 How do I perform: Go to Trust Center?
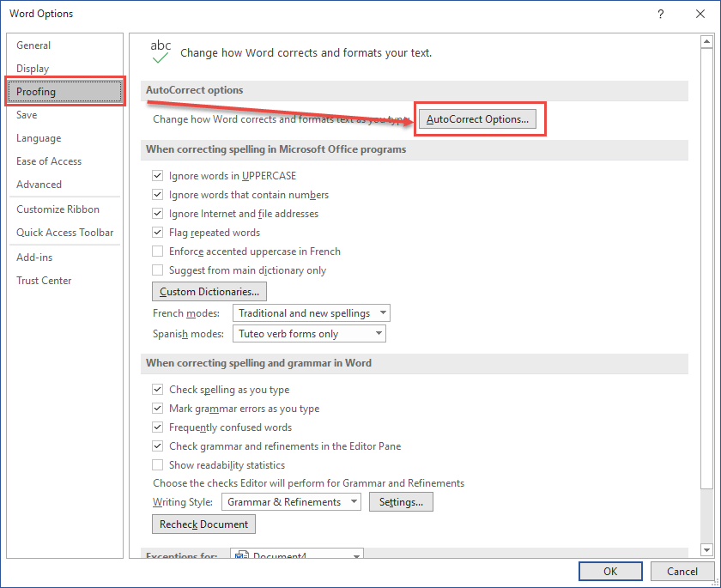coord(44,281)
